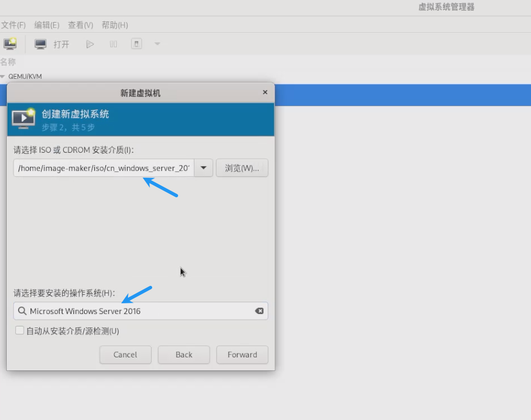Viewport: 531px width, 420px height.
Task: Enable 自动从安装介质/源检测 checkbox
Action: click(x=20, y=331)
